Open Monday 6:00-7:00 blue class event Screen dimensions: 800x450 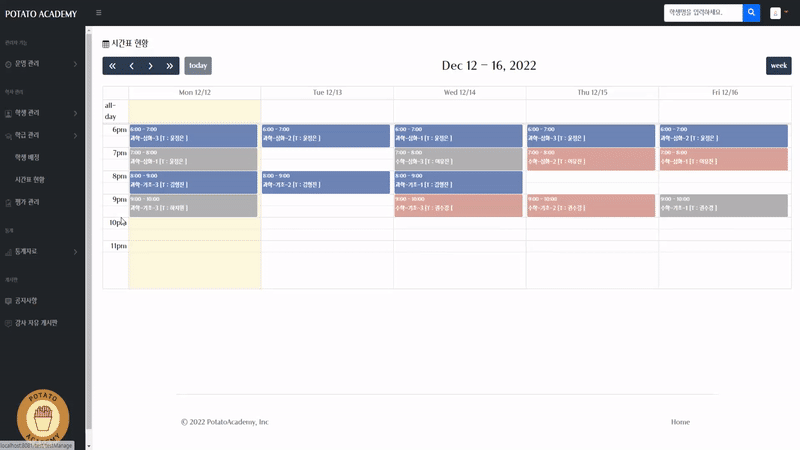tap(193, 136)
